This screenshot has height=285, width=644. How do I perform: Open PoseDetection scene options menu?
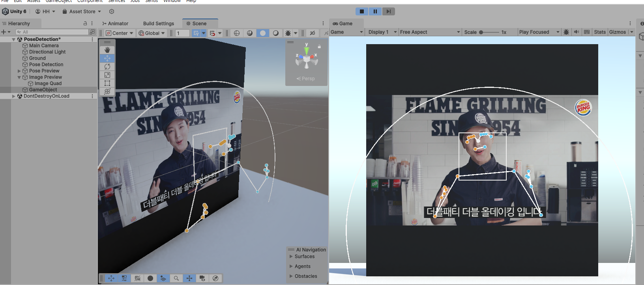[92, 39]
